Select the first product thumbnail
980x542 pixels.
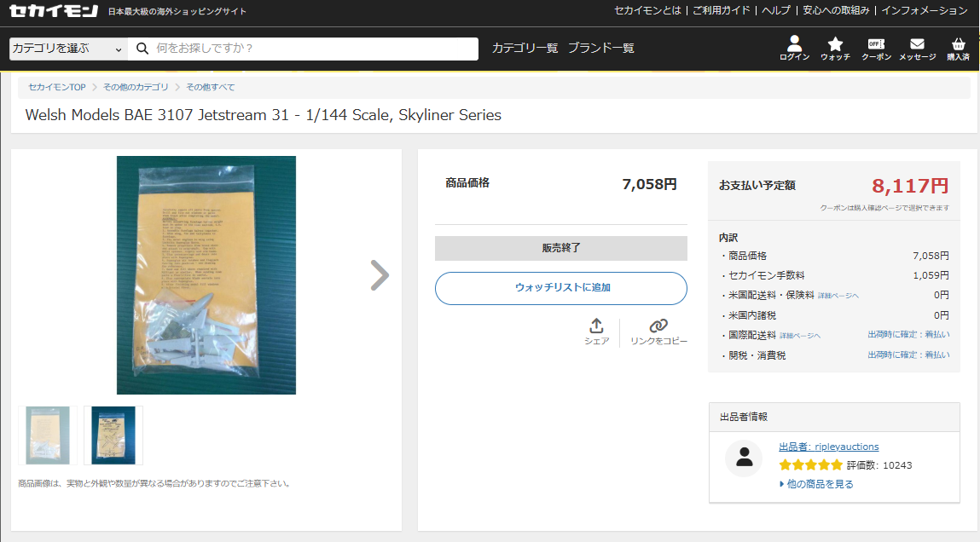point(48,435)
